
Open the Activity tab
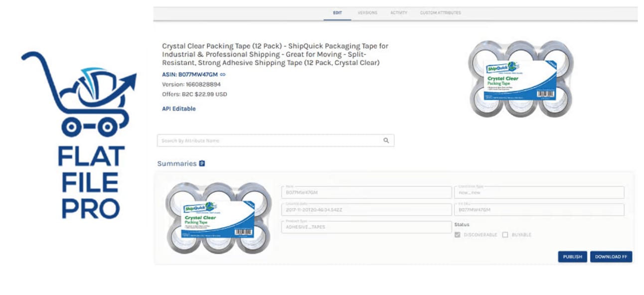point(399,13)
